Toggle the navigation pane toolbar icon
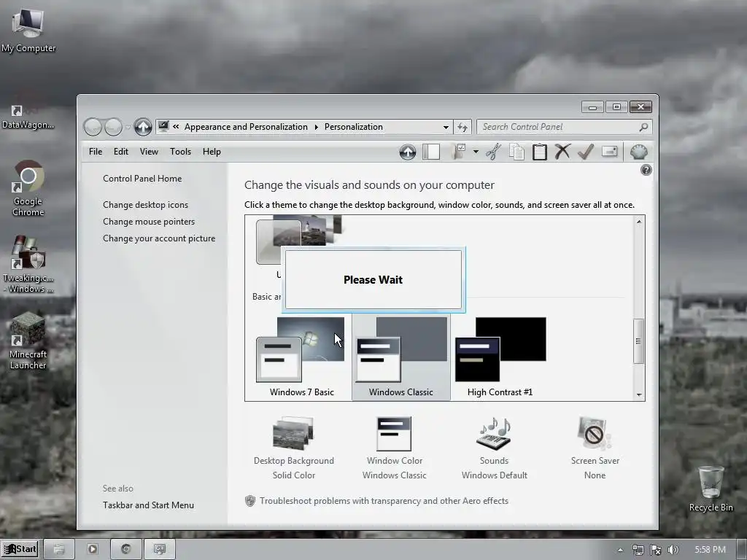747x560 pixels. tap(430, 152)
